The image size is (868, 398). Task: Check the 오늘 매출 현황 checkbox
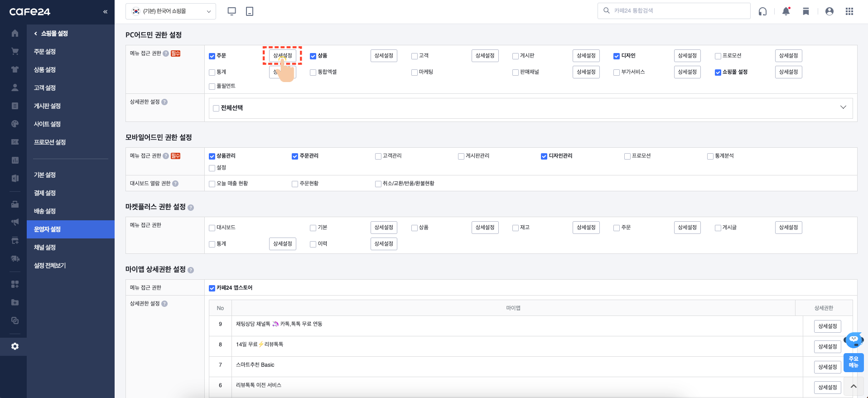(x=212, y=184)
